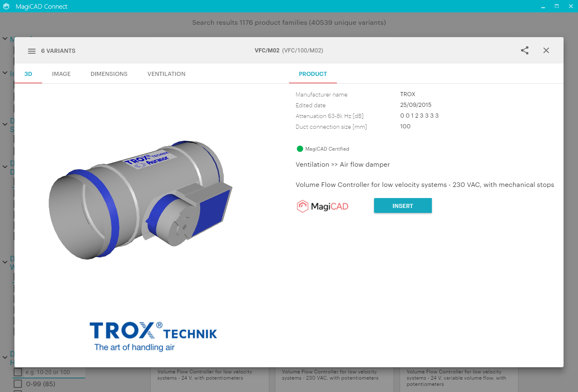Click the MagiCAD logo beside Insert
Viewport: 578px width, 392px height.
click(x=322, y=206)
